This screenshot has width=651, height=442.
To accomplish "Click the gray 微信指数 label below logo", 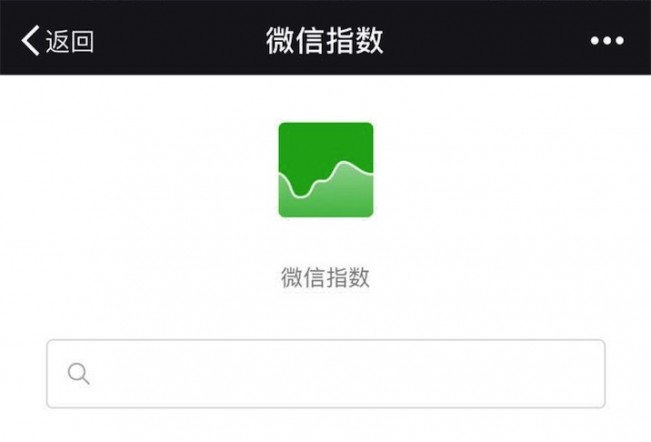I will [x=326, y=277].
